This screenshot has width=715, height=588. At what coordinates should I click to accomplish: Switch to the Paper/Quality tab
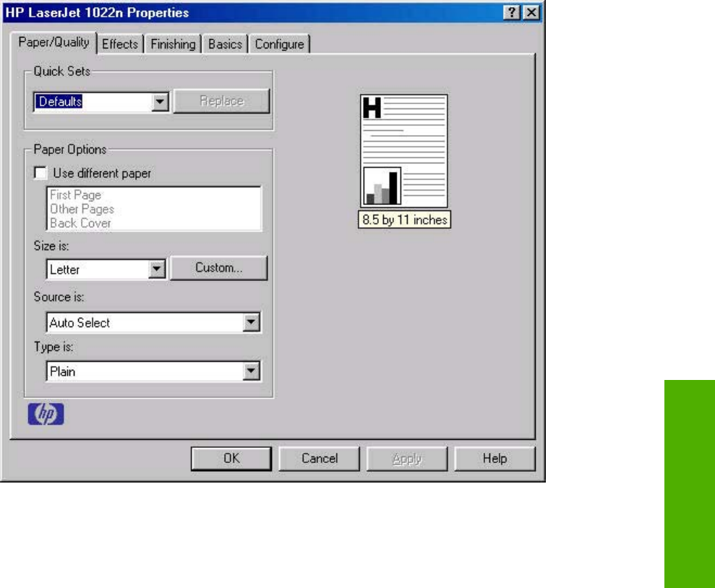coord(53,43)
